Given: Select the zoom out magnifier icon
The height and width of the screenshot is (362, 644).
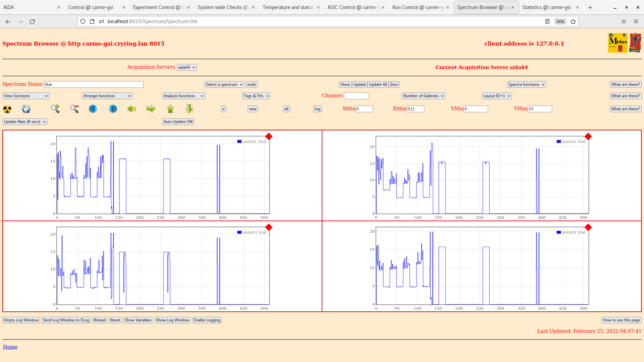Looking at the screenshot, I should (74, 109).
